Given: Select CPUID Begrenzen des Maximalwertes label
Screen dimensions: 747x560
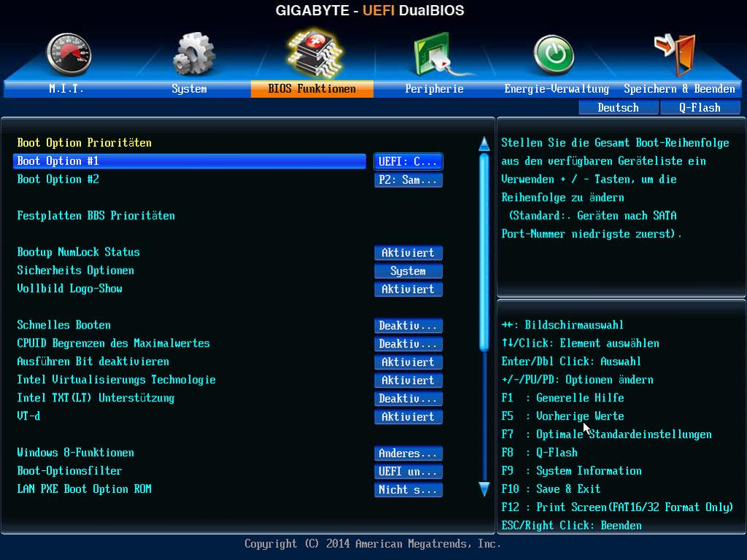Looking at the screenshot, I should coord(113,343).
